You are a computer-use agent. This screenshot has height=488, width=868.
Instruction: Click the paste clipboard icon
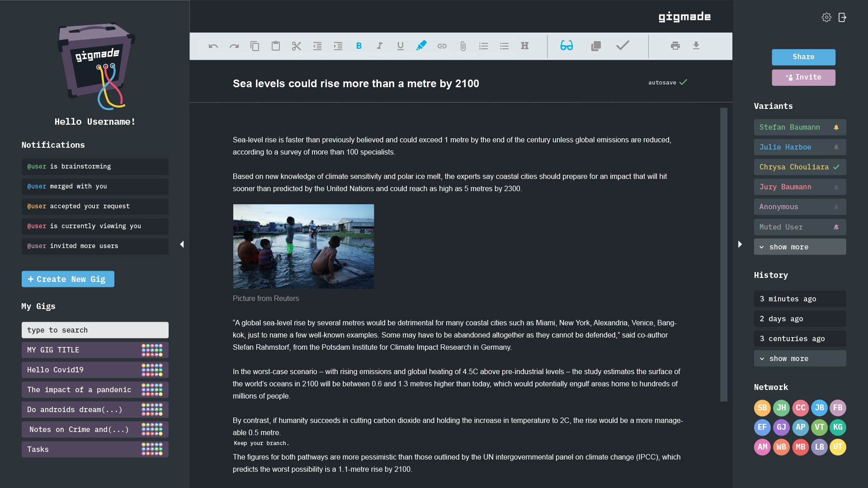click(x=276, y=46)
